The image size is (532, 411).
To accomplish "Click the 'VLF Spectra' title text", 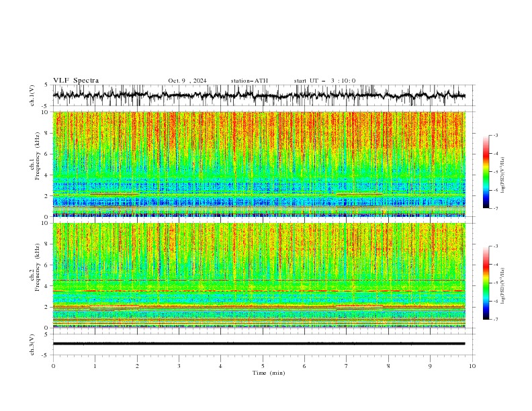I will (x=76, y=81).
